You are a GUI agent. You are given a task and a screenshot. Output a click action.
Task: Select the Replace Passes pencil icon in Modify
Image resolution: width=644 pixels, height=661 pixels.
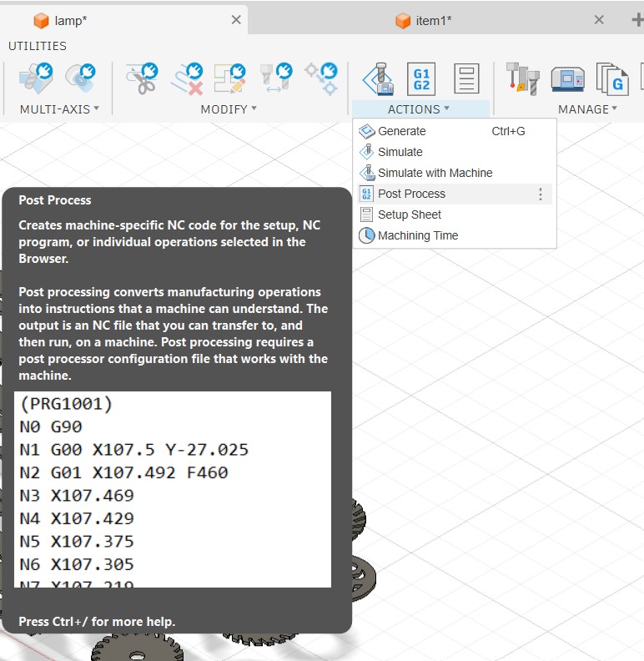tap(229, 78)
